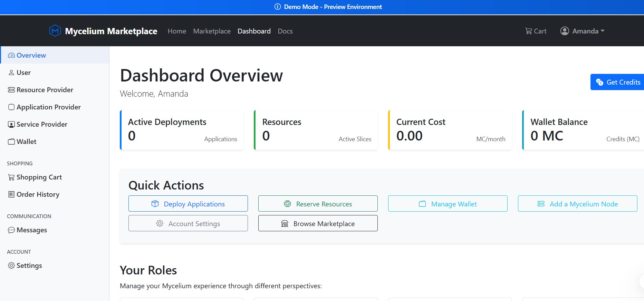This screenshot has height=301, width=644.
Task: Click the info icon in demo banner
Action: [277, 7]
